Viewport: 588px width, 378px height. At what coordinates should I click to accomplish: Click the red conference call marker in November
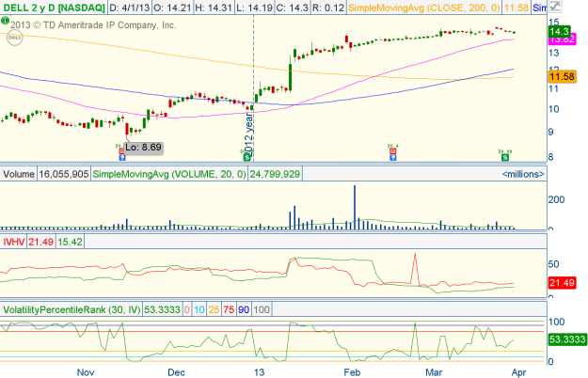tap(121, 151)
